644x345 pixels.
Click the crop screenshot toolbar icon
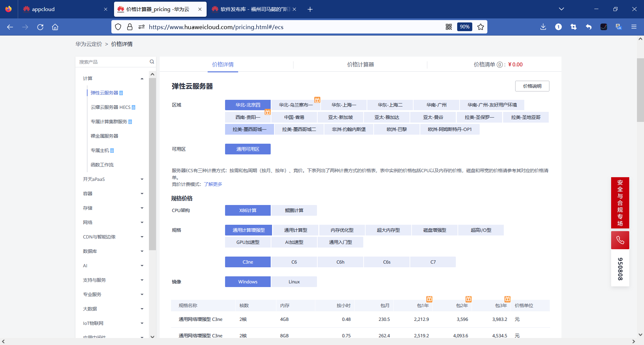tap(574, 27)
